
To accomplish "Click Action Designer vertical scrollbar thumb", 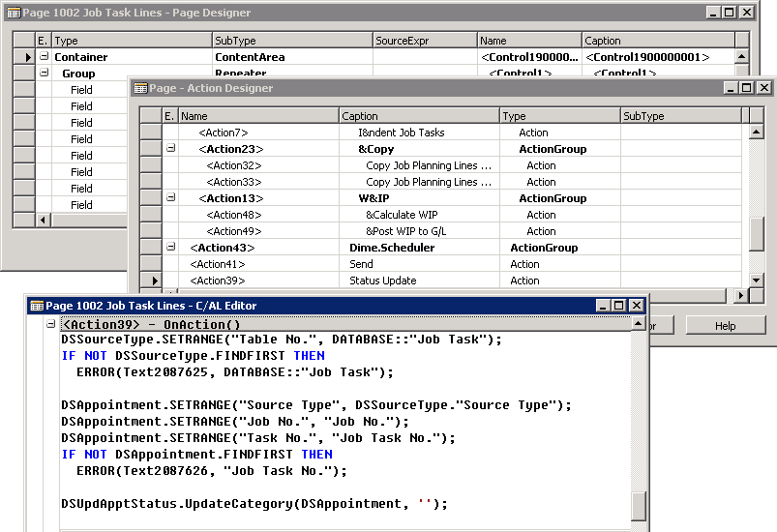I will tap(756, 234).
